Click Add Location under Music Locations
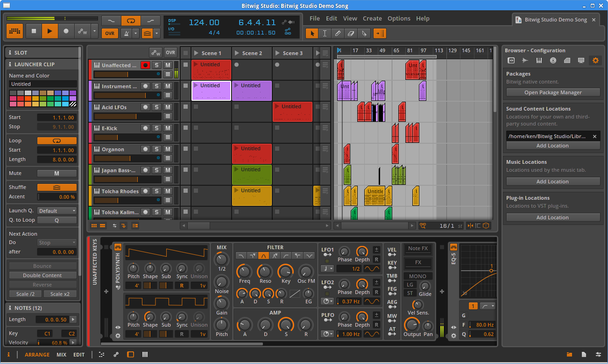 pyautogui.click(x=553, y=182)
